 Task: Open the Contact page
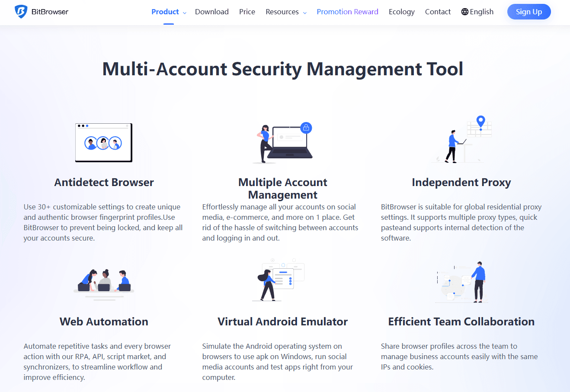pos(438,12)
